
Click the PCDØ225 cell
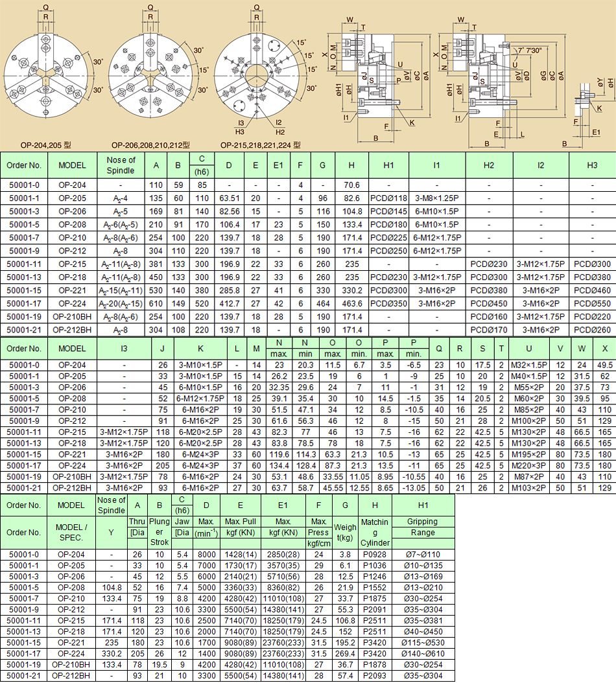point(388,237)
